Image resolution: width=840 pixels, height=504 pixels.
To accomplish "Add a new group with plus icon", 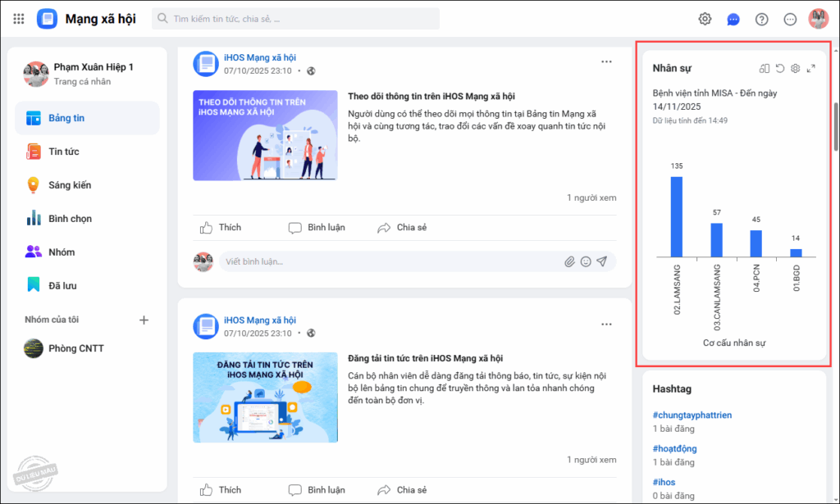I will [144, 320].
